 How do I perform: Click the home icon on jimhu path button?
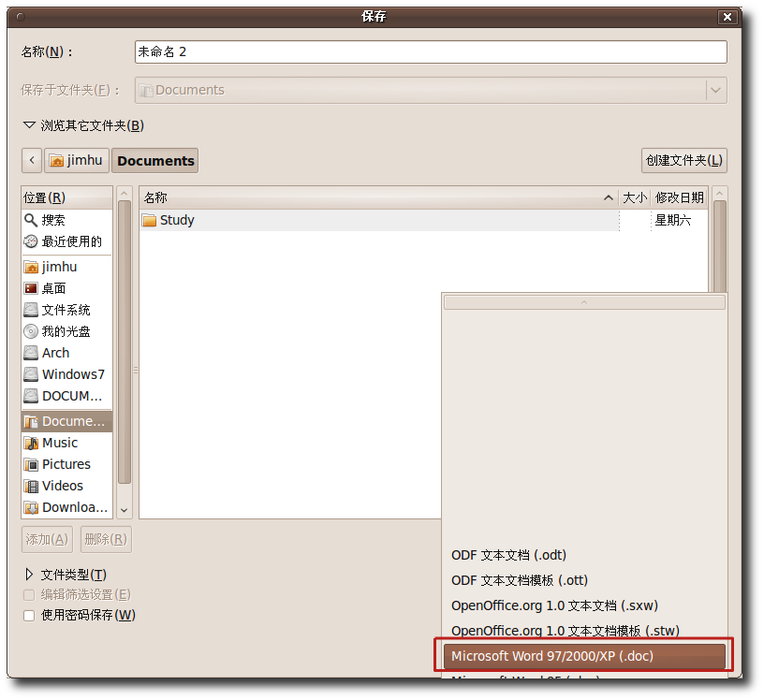[x=56, y=160]
